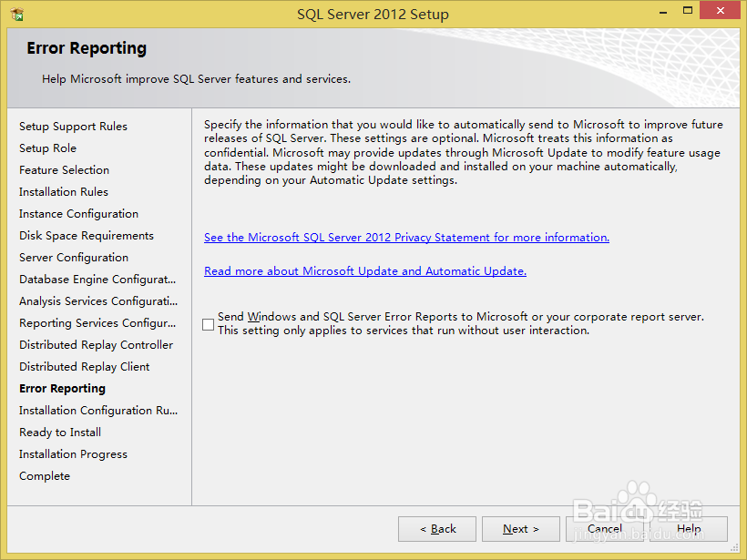Select the Setup Support Rules step

click(73, 126)
